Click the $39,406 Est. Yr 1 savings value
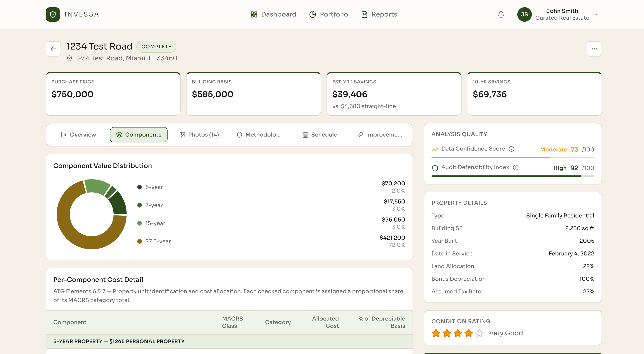This screenshot has height=354, width=644. tap(350, 94)
